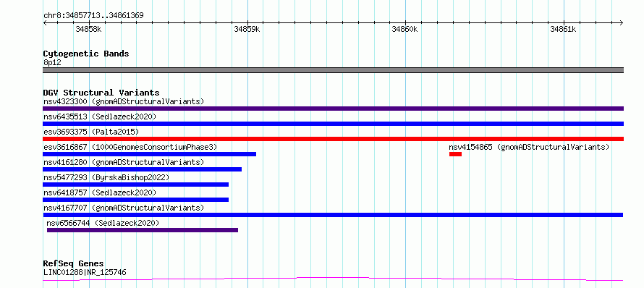This screenshot has height=288, width=644.
Task: Select the nsv4161280 gnomAD blue bar
Action: click(x=142, y=169)
